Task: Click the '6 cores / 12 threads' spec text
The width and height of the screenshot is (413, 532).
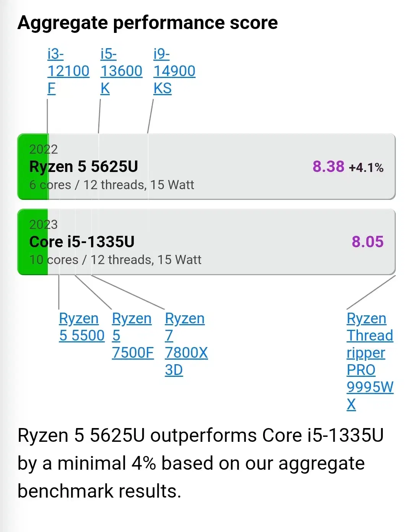Action: tap(112, 185)
